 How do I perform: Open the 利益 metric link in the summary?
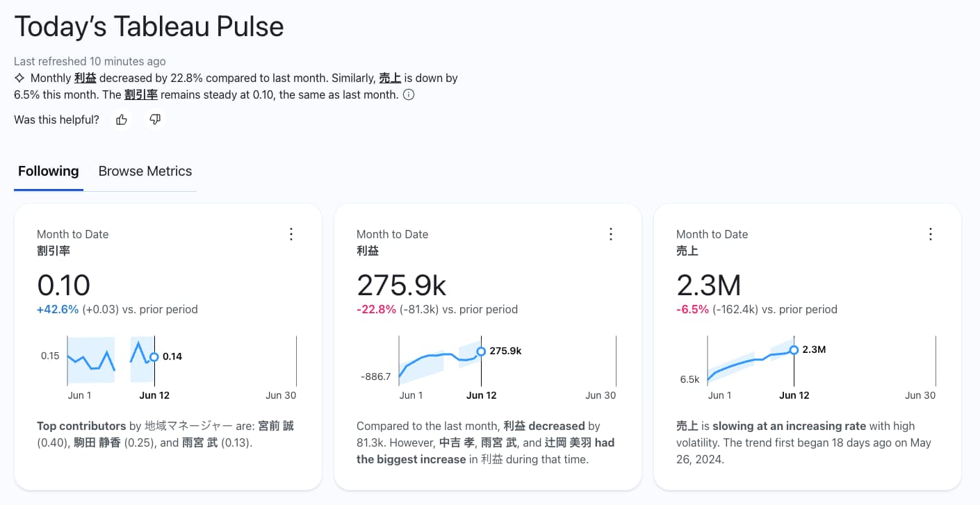coord(86,78)
